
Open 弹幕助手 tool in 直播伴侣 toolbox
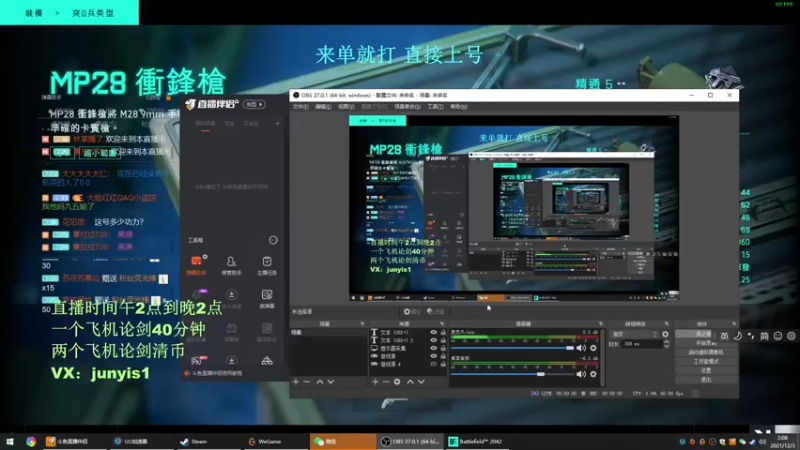click(x=196, y=266)
